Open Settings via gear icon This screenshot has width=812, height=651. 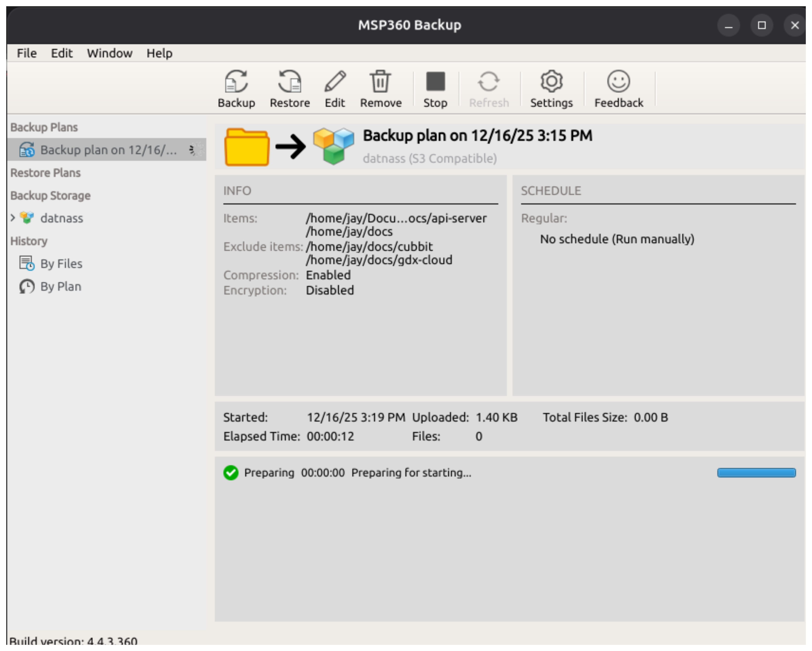tap(551, 82)
